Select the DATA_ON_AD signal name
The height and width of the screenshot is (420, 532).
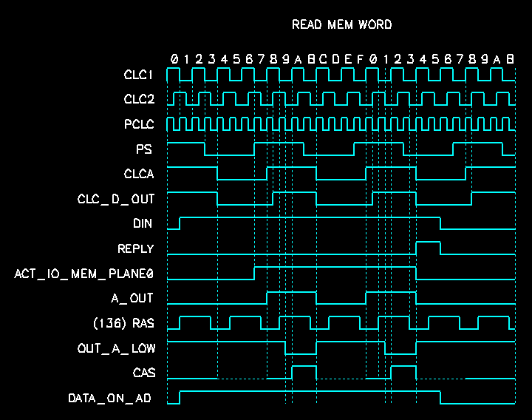[109, 398]
